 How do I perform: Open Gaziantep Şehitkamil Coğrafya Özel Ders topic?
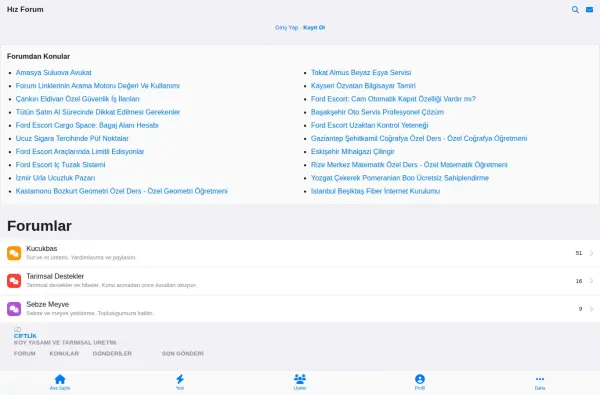[419, 139]
